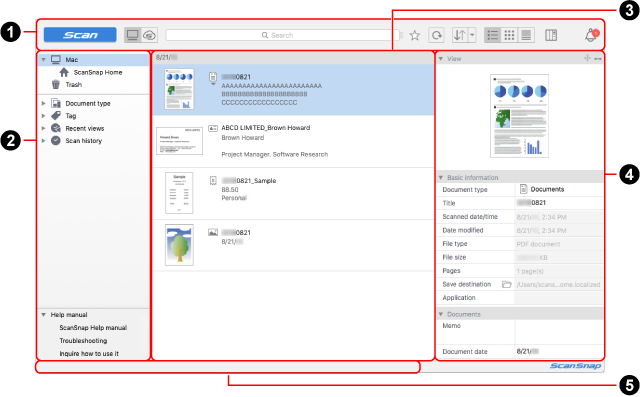Select the list view mode icon
This screenshot has width=640, height=397.
tap(493, 35)
